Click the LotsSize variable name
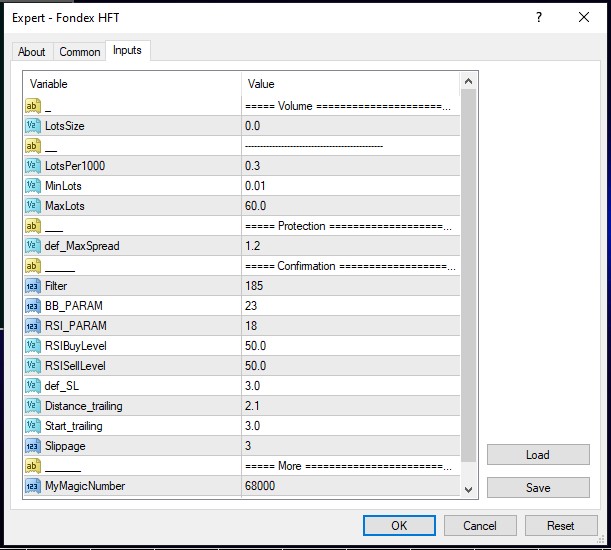Screen dimensions: 611x550 tap(65, 126)
